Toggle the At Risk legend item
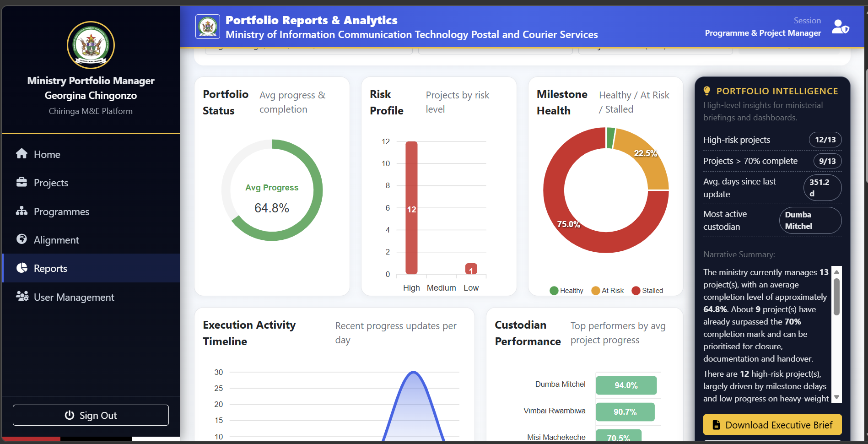The height and width of the screenshot is (444, 868). 608,290
